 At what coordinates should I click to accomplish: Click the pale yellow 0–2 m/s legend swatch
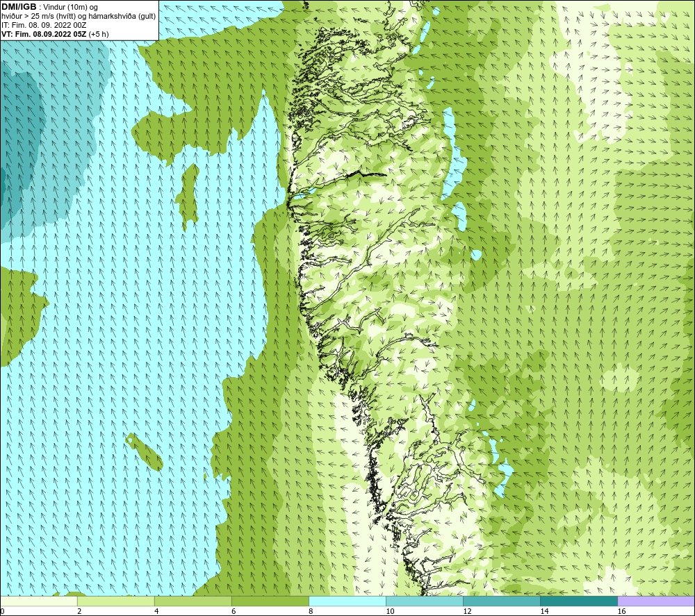pyautogui.click(x=38, y=601)
